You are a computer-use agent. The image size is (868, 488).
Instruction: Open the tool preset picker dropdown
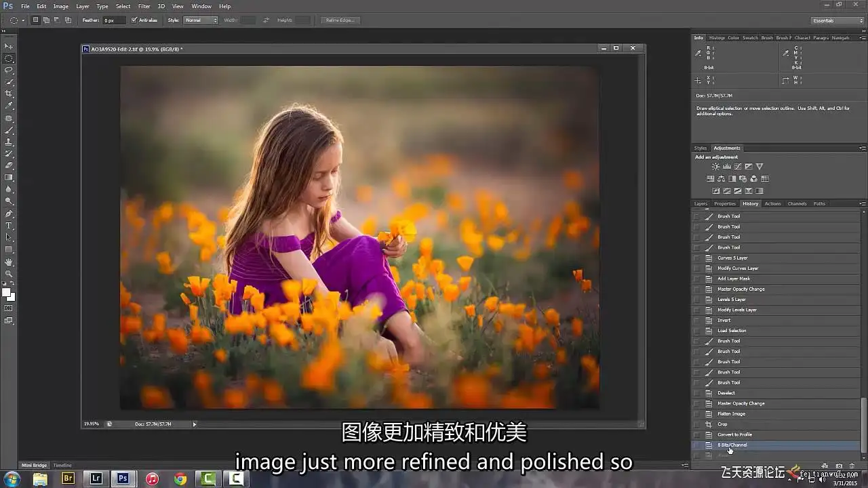pyautogui.click(x=22, y=20)
